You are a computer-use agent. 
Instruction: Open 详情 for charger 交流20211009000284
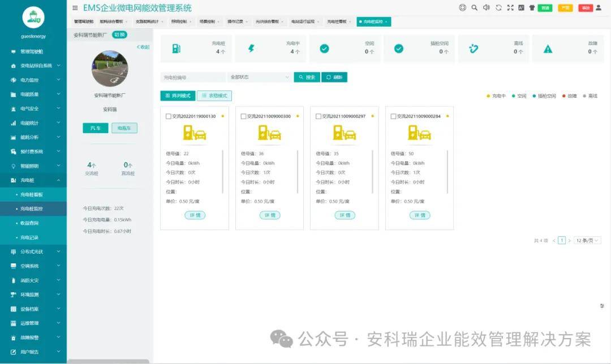pyautogui.click(x=420, y=215)
